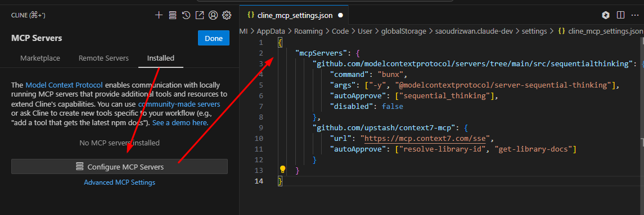
Task: Show code actions via yellow lightbulb
Action: tap(282, 169)
